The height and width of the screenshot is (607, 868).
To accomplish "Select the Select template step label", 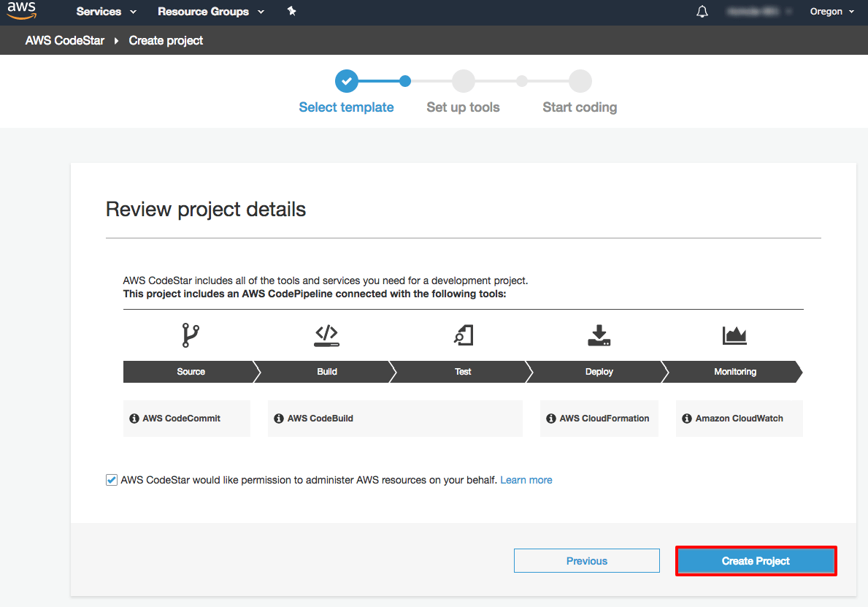I will pos(347,107).
